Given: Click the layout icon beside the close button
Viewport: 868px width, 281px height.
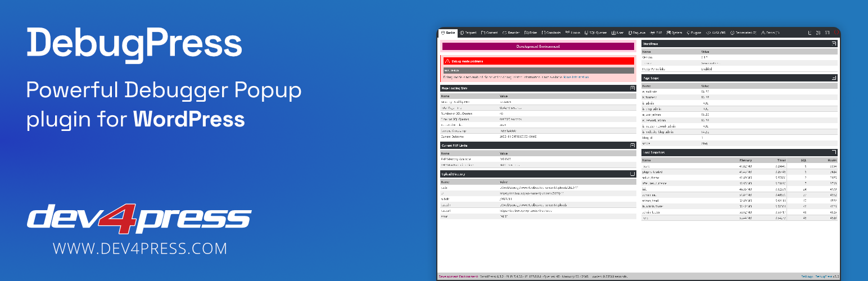Looking at the screenshot, I should [x=827, y=33].
